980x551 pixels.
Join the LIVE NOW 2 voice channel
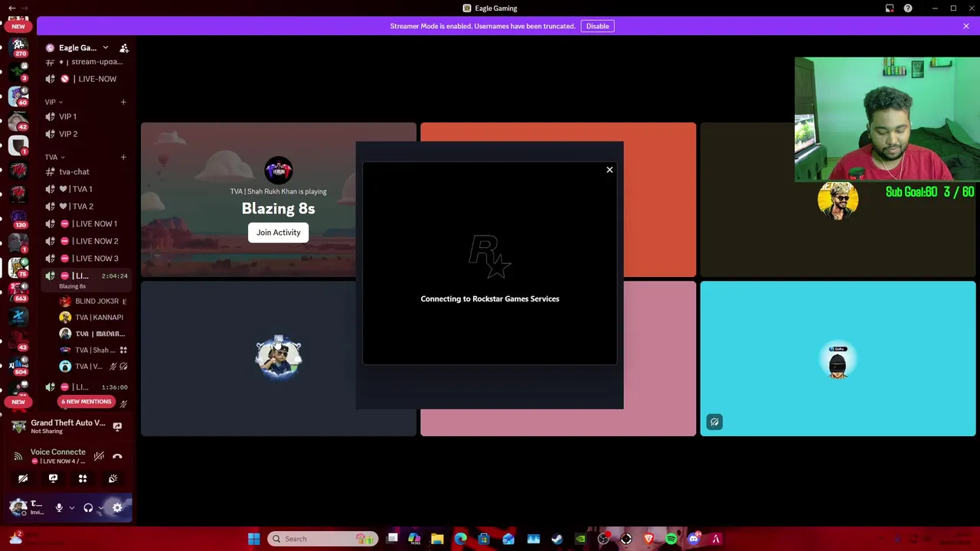coord(87,241)
